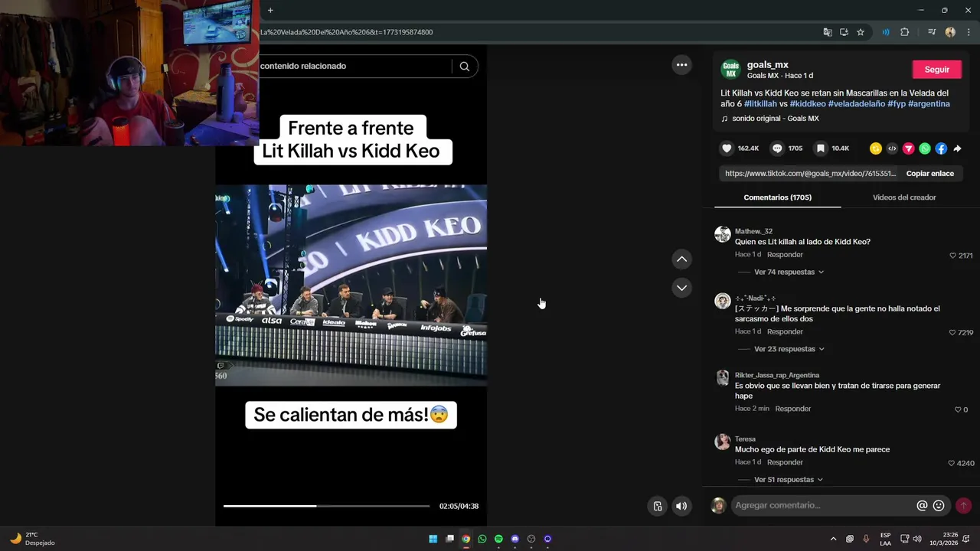Click the contenido relacionado search field
This screenshot has width=980, height=551.
click(354, 67)
